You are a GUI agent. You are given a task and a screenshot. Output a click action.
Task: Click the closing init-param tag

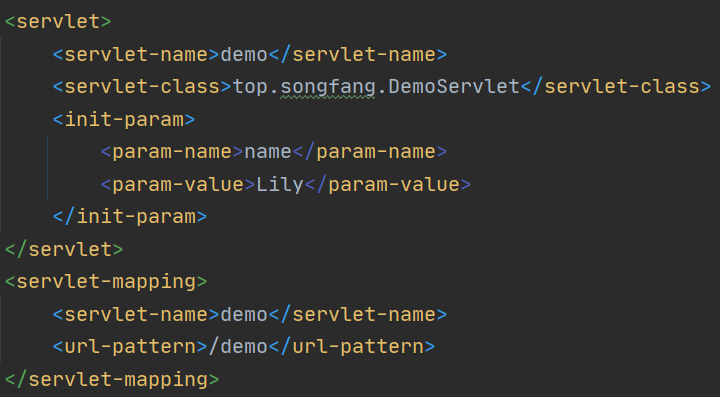click(x=130, y=217)
